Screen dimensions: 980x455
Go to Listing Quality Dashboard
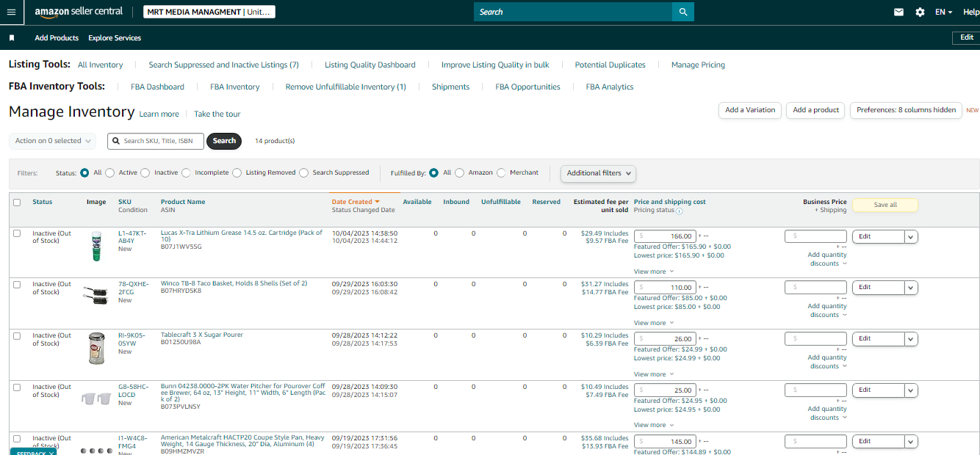pyautogui.click(x=370, y=65)
